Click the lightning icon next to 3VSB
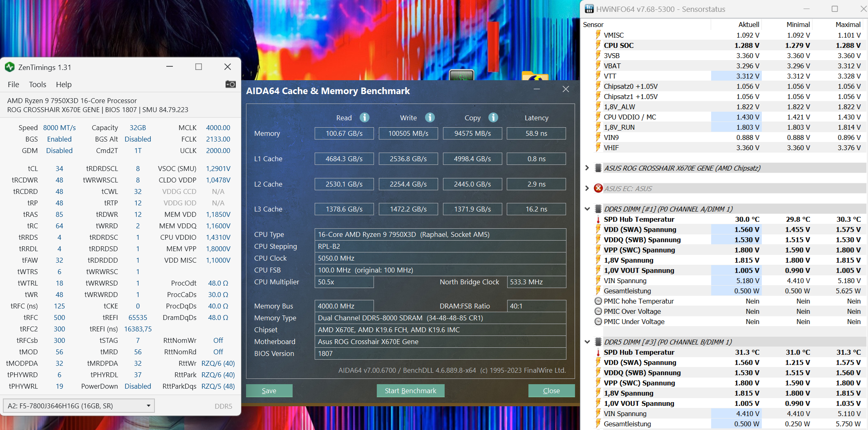The height and width of the screenshot is (430, 868). (x=598, y=55)
